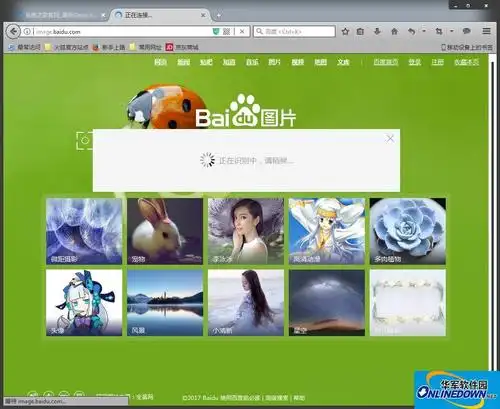The height and width of the screenshot is (409, 500).
Task: Stop page loading with the X button
Action: (x=242, y=32)
